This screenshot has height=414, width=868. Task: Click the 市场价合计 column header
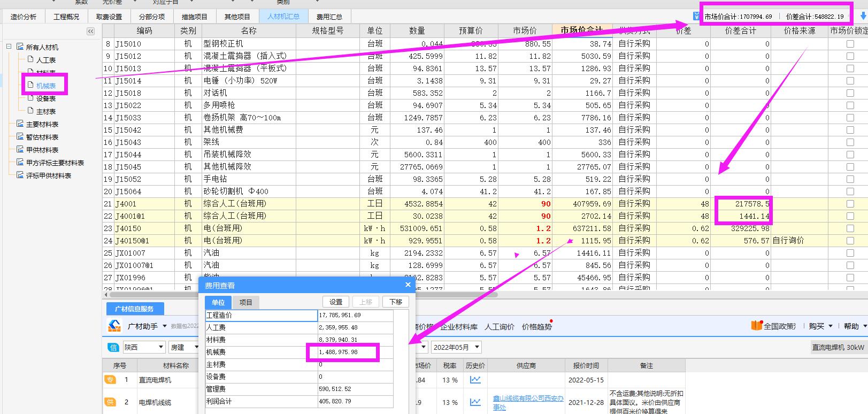(581, 30)
